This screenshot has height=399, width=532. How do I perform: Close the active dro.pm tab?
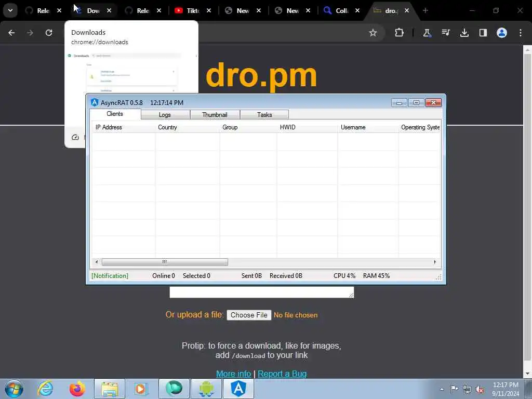pos(406,10)
